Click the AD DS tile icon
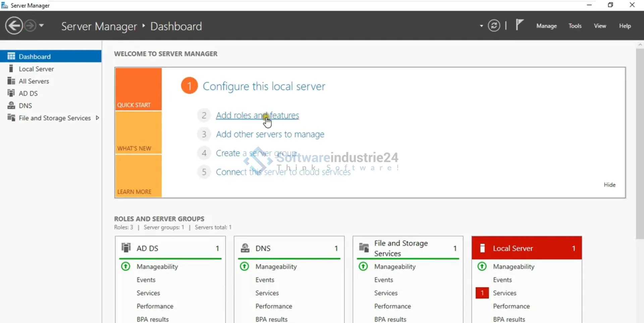This screenshot has width=644, height=323. pos(126,248)
